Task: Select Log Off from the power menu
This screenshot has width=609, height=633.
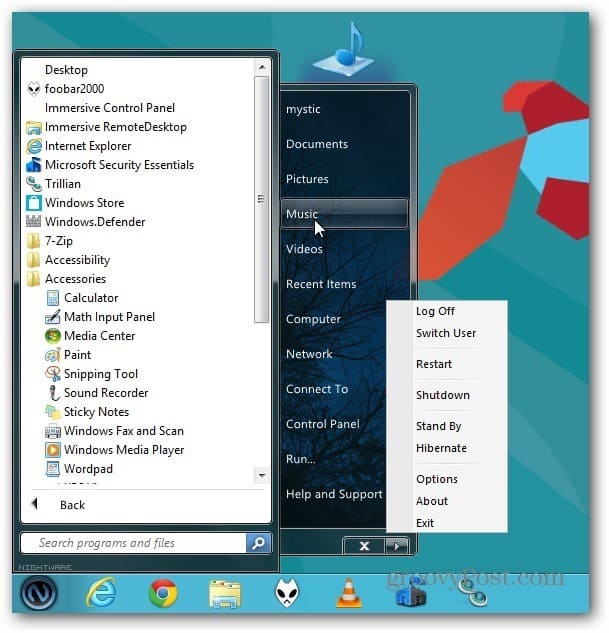Action: 435,311
